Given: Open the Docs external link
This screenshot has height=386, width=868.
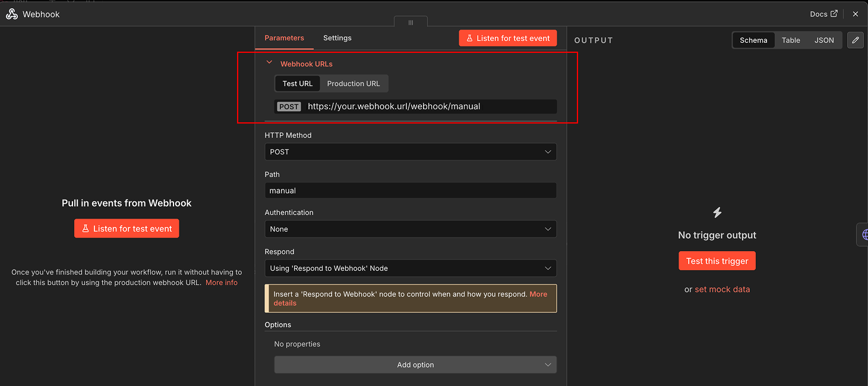Looking at the screenshot, I should coord(823,14).
